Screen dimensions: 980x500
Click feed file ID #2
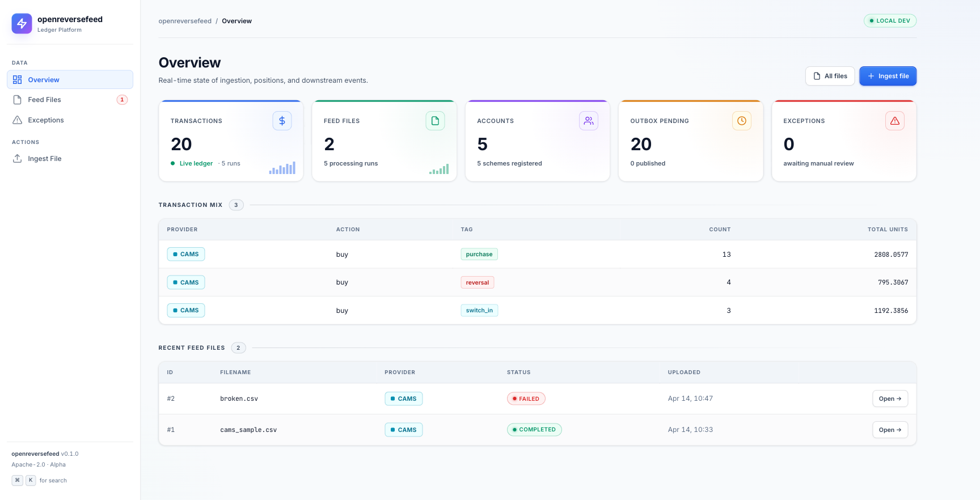click(171, 399)
